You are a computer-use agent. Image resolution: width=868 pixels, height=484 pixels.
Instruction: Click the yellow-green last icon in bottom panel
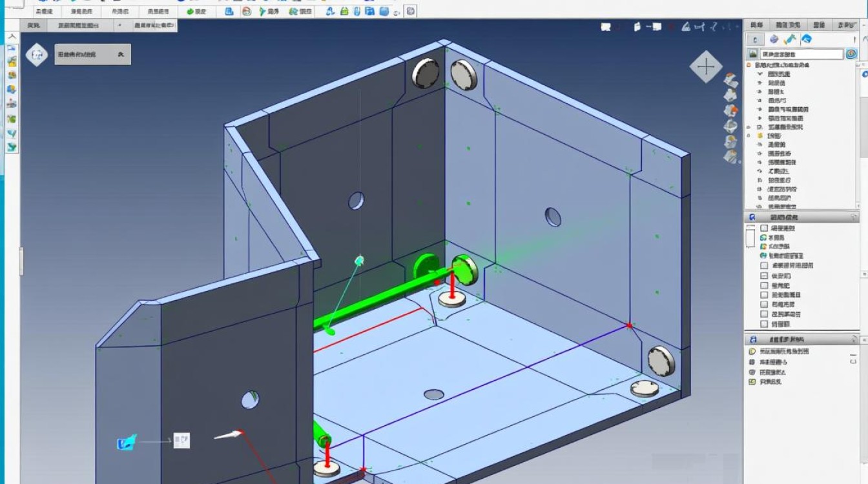(x=752, y=382)
